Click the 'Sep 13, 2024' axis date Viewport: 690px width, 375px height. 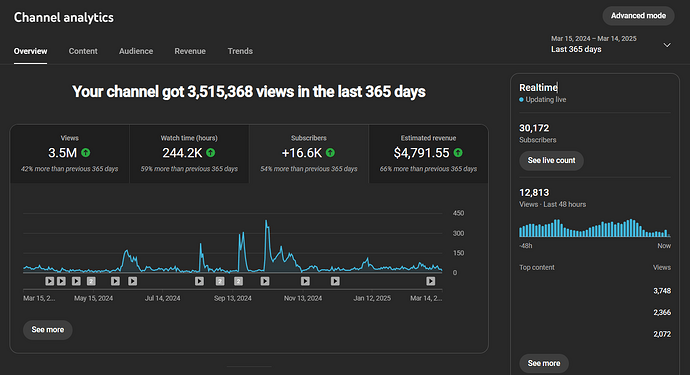233,298
